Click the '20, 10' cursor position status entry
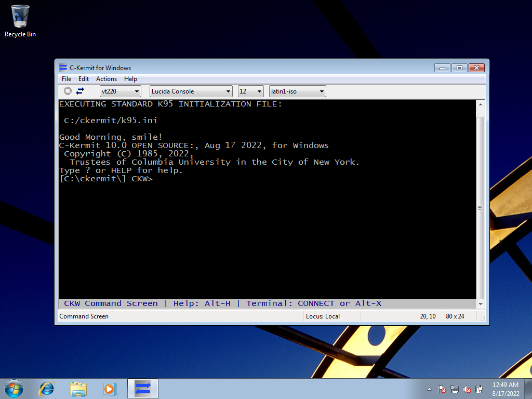This screenshot has height=399, width=532. pyautogui.click(x=428, y=316)
